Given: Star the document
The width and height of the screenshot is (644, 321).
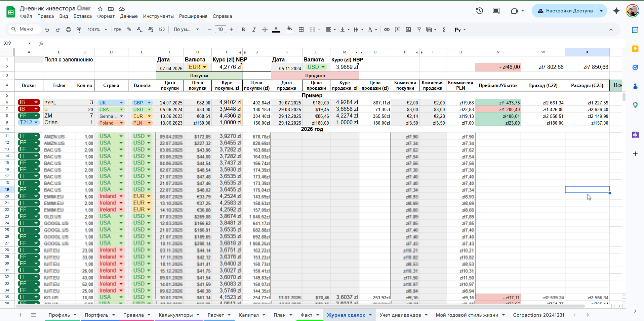Looking at the screenshot, I should pyautogui.click(x=100, y=9).
